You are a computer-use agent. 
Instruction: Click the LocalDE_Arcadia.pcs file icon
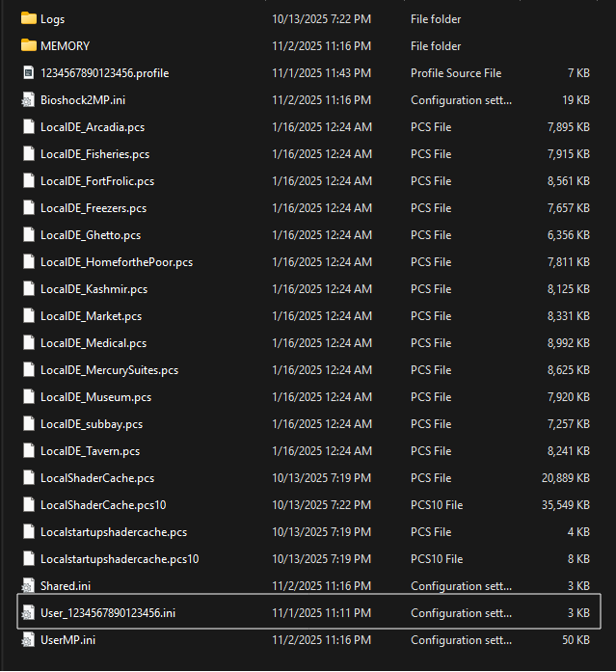click(28, 126)
